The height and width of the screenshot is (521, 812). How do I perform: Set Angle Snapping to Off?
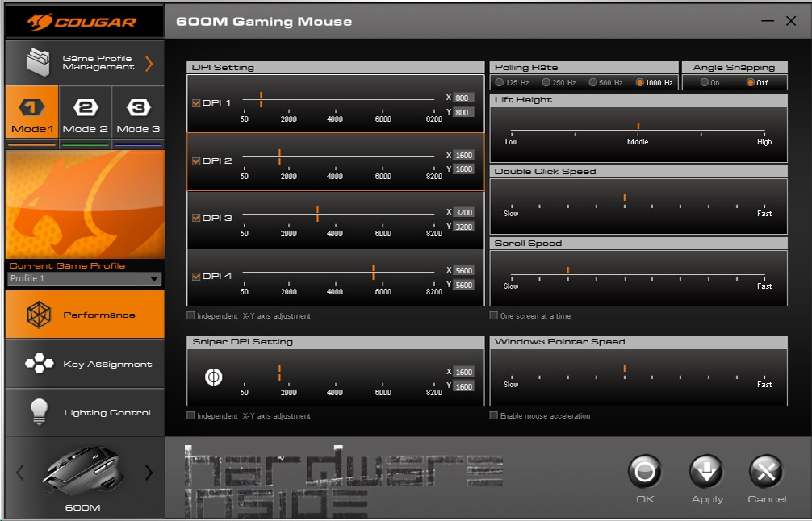[751, 82]
